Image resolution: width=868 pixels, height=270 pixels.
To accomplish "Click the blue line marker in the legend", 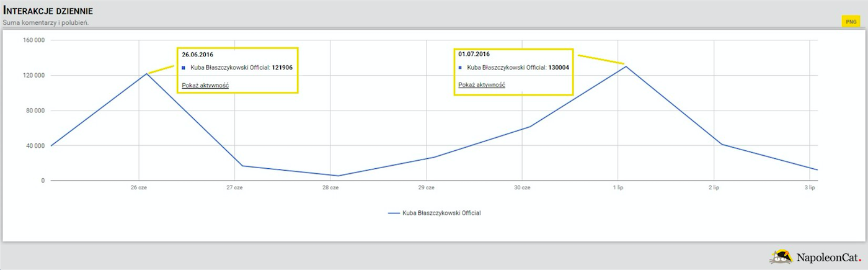I will point(394,213).
